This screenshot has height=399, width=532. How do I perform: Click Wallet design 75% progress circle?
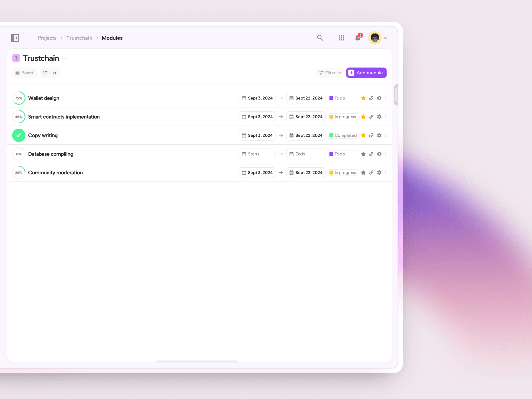point(19,98)
